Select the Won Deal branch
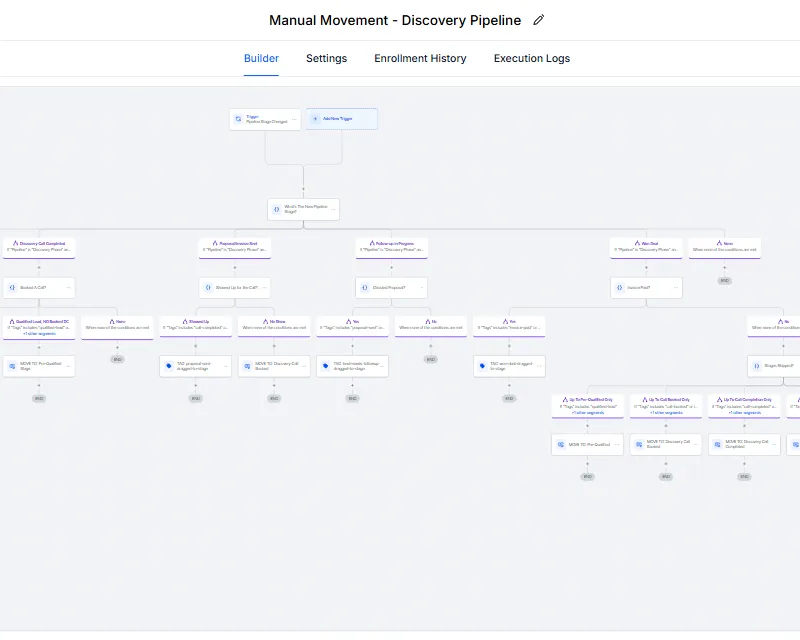The width and height of the screenshot is (800, 640). 646,248
